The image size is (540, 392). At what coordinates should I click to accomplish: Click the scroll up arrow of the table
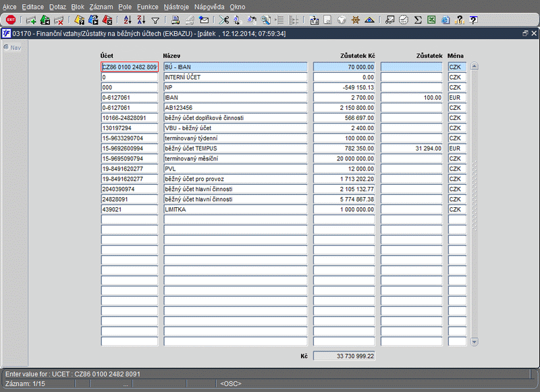pos(475,66)
